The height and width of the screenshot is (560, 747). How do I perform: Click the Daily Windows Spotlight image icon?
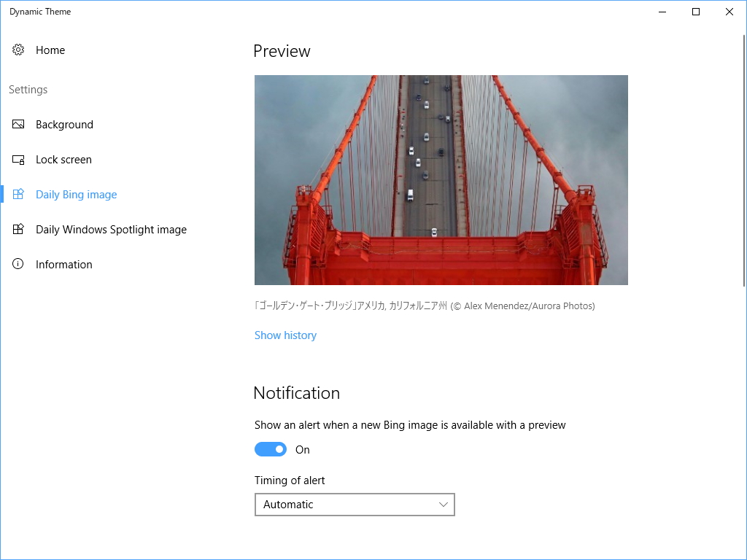point(18,229)
